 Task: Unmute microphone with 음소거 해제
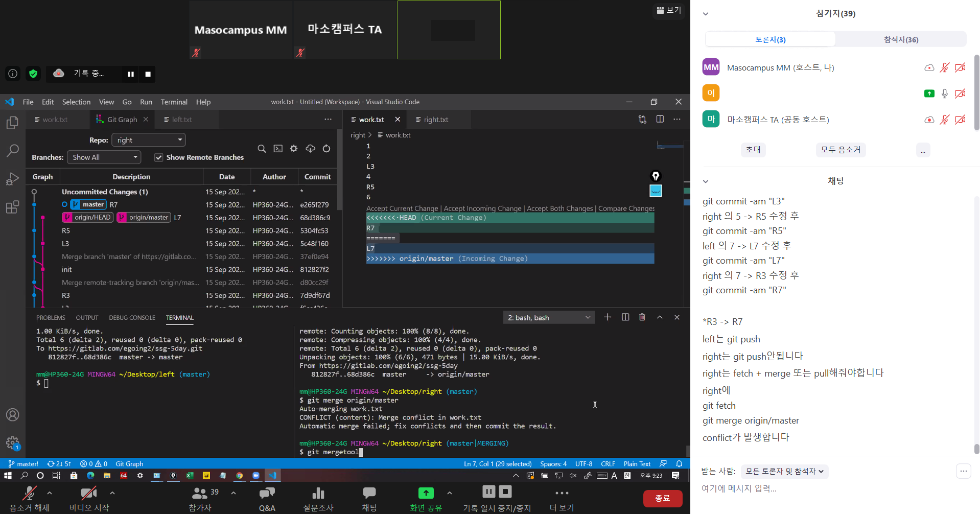(30, 498)
